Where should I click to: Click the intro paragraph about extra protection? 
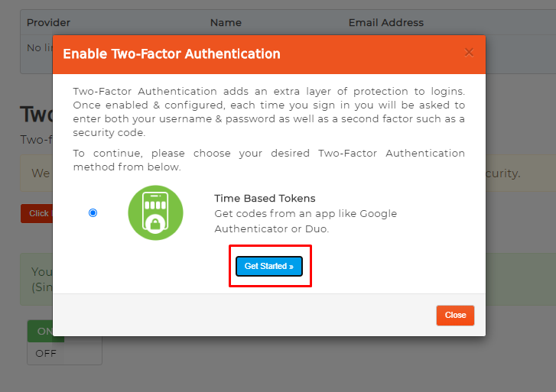268,112
